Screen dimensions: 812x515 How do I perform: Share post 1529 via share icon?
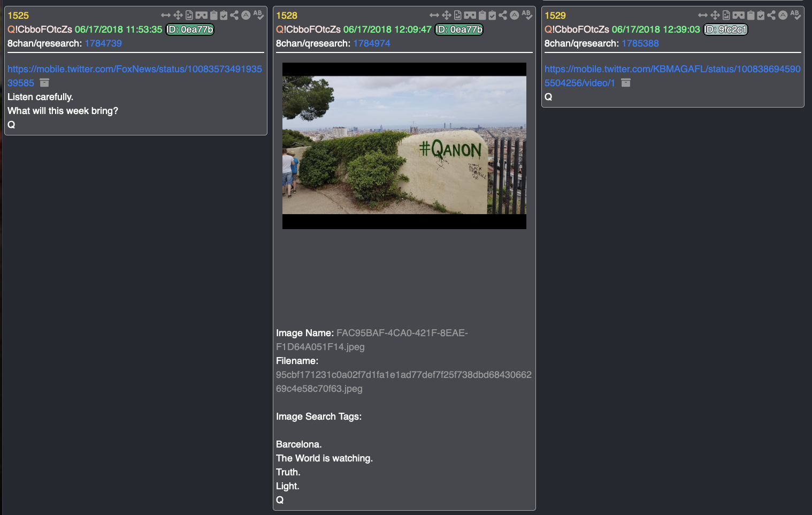point(771,16)
